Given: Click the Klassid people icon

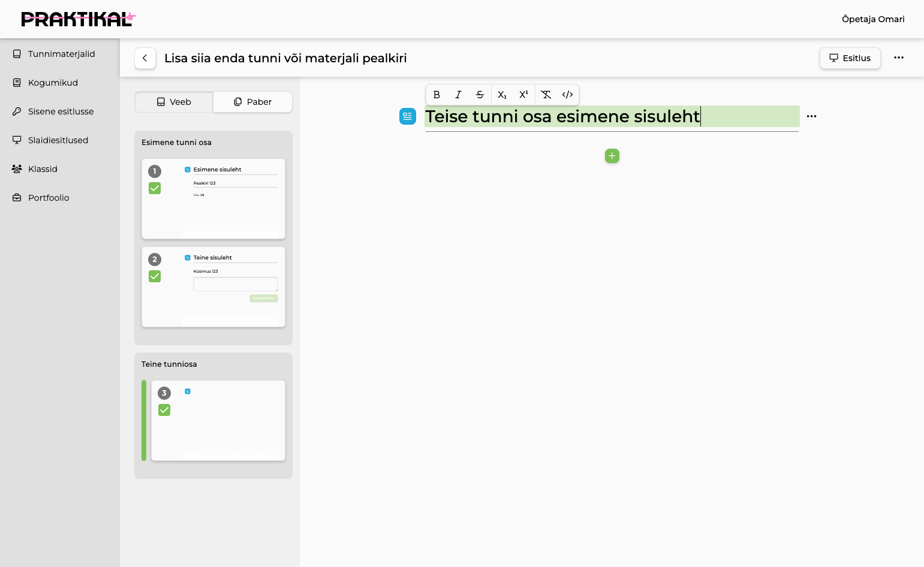Looking at the screenshot, I should [17, 169].
